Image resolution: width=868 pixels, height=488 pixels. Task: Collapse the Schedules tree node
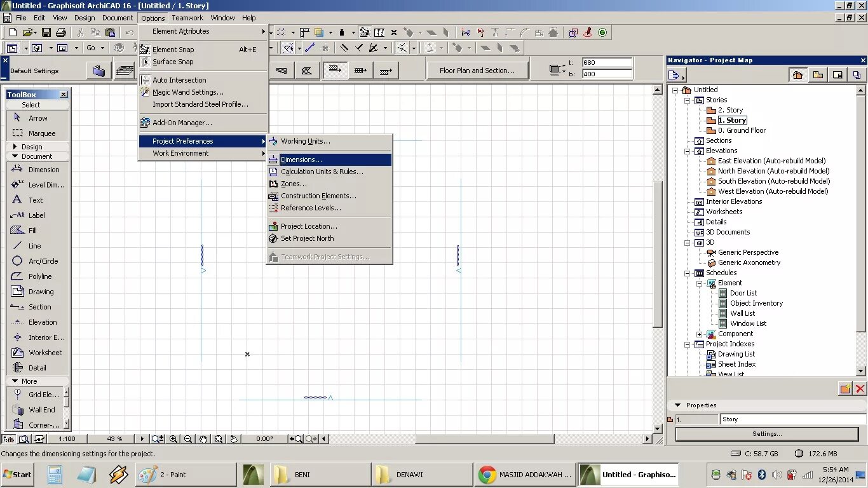point(687,273)
